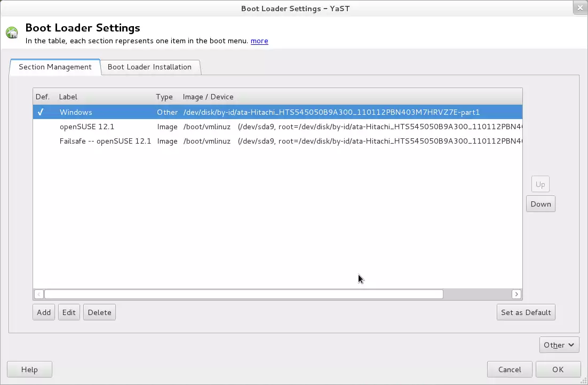Select the openSUSE 12.1 boot entry
This screenshot has width=588, height=385.
click(87, 127)
